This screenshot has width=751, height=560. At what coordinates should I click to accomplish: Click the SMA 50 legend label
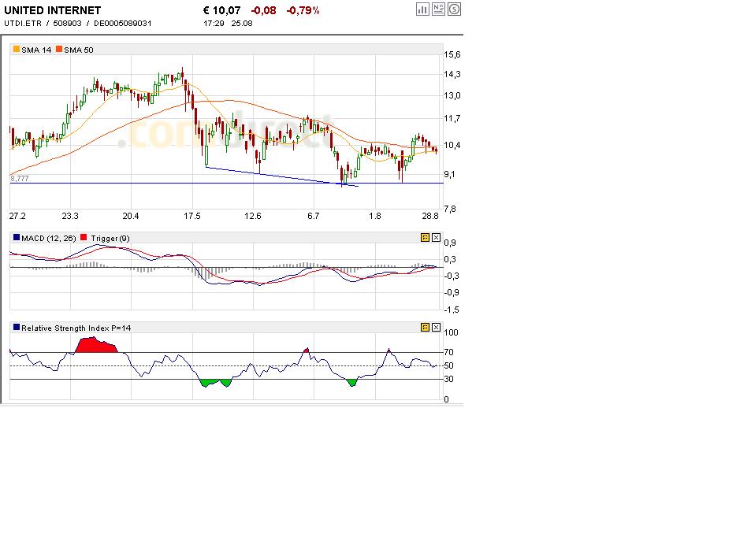(79, 50)
